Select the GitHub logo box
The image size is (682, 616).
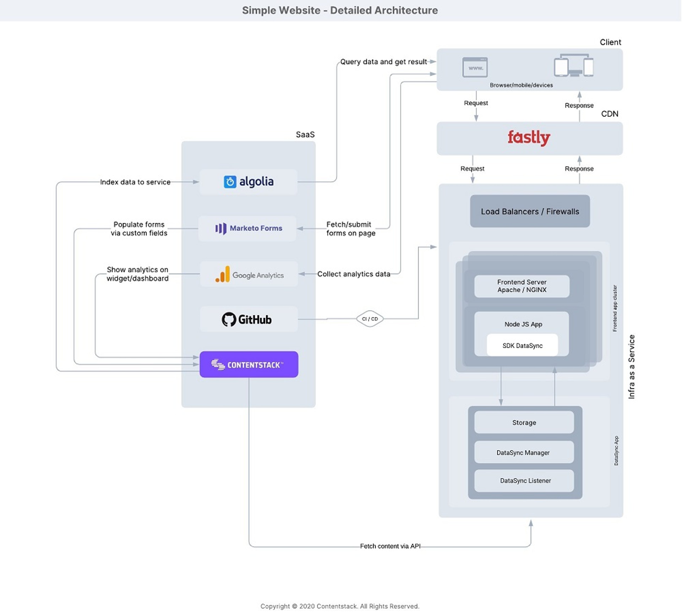click(x=249, y=319)
